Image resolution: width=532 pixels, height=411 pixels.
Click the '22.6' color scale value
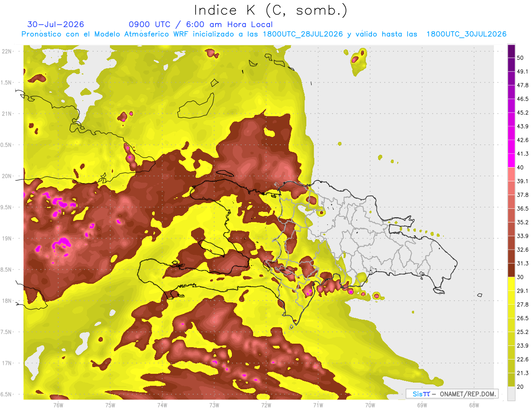[523, 360]
